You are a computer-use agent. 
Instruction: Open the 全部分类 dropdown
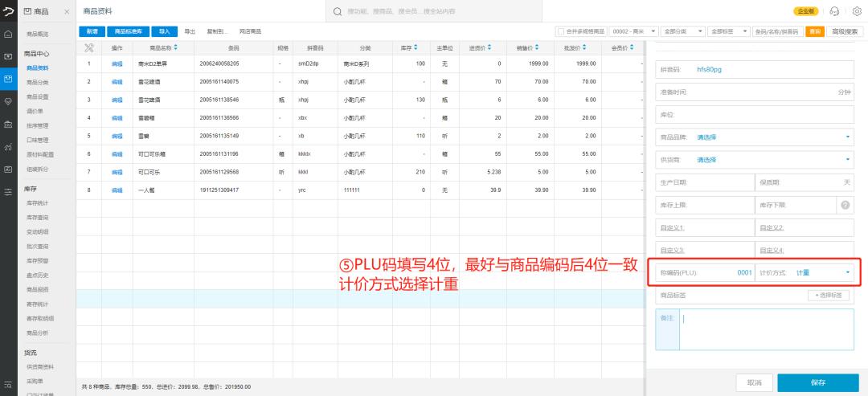coord(683,31)
